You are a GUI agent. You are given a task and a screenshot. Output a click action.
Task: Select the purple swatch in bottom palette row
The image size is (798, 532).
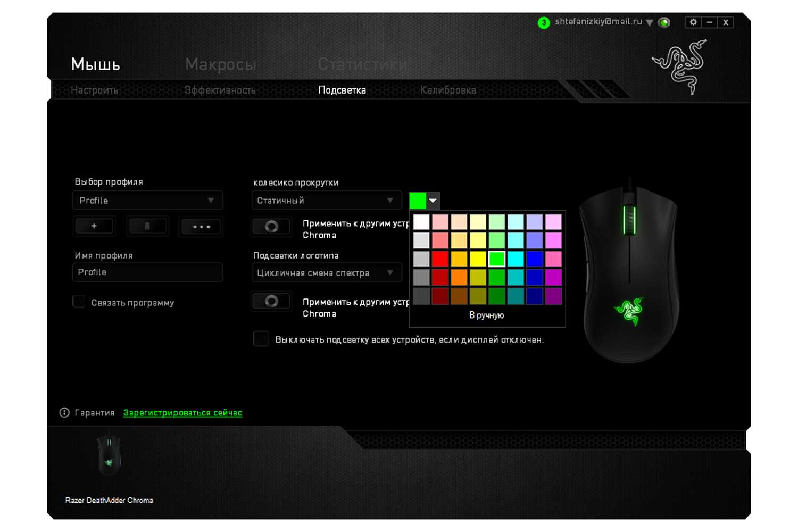(x=553, y=296)
